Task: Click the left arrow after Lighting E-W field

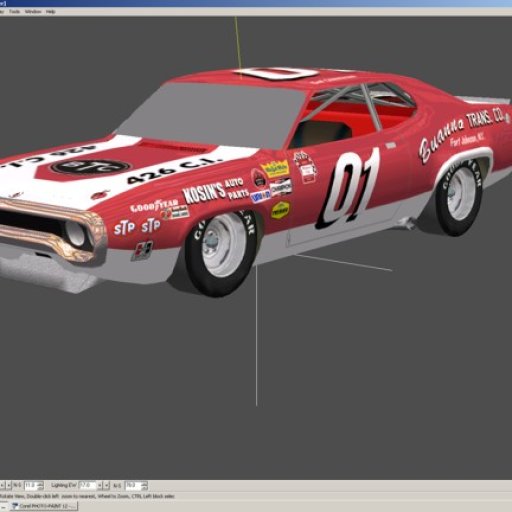Action: (x=100, y=485)
